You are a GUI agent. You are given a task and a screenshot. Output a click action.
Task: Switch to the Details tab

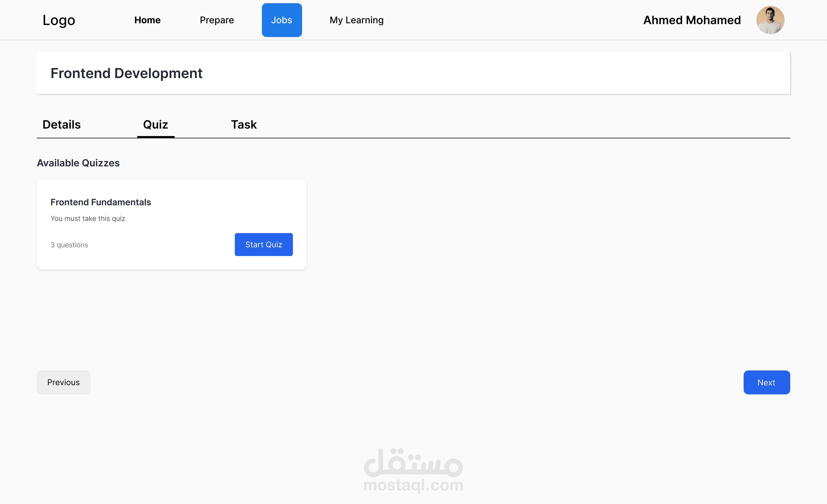(61, 125)
